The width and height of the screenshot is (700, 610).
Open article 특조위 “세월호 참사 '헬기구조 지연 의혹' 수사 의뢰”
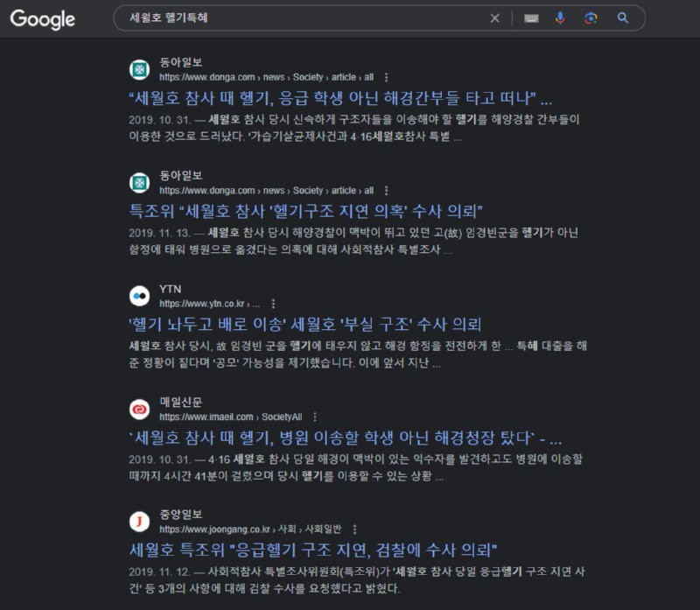coord(305,211)
